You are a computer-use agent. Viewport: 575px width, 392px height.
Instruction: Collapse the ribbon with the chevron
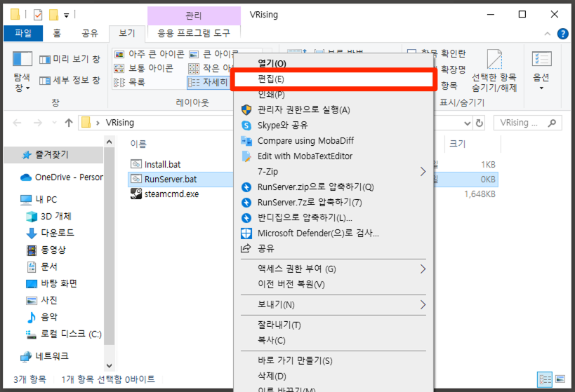click(548, 34)
